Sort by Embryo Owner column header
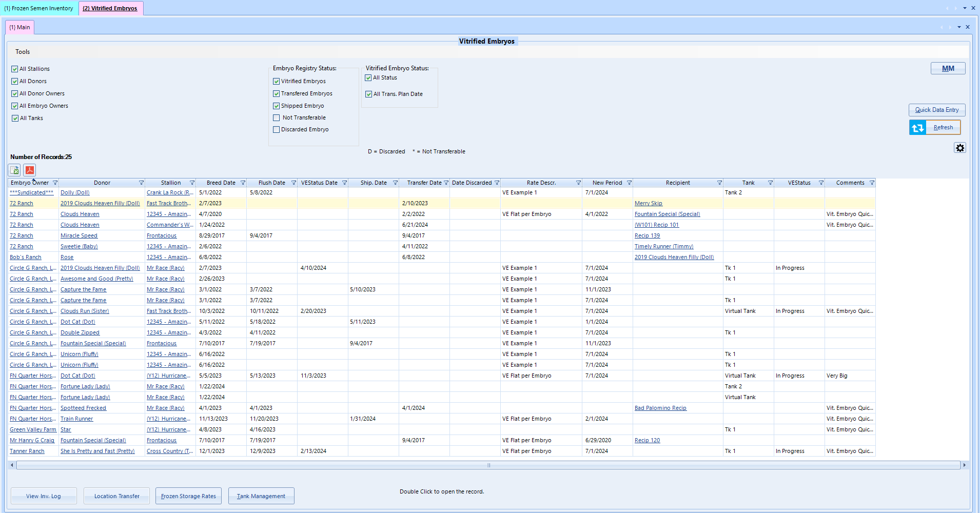Image resolution: width=980 pixels, height=513 pixels. (30, 183)
